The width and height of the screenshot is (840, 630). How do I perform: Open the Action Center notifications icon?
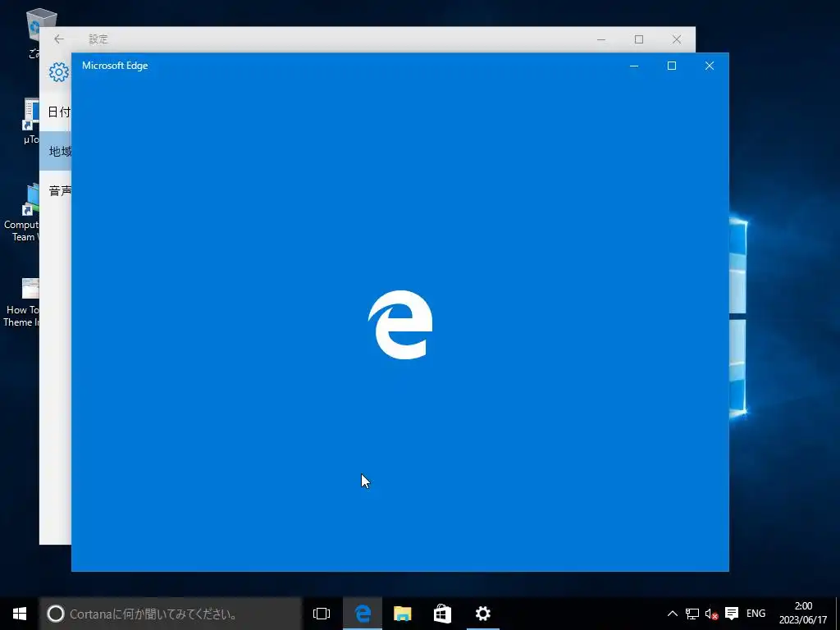(731, 614)
